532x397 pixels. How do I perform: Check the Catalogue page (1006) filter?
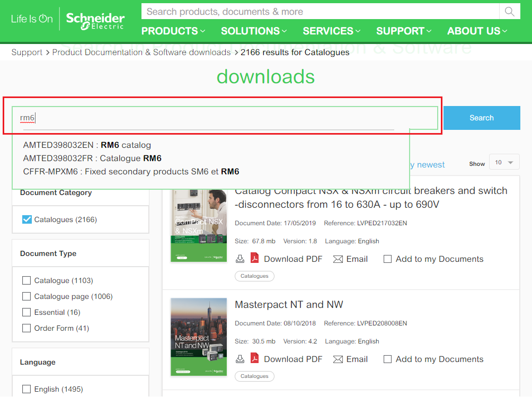click(26, 296)
